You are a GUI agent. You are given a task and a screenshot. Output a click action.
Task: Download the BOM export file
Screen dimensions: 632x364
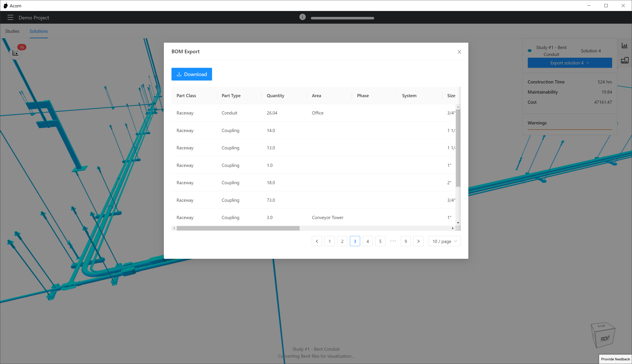click(x=192, y=74)
